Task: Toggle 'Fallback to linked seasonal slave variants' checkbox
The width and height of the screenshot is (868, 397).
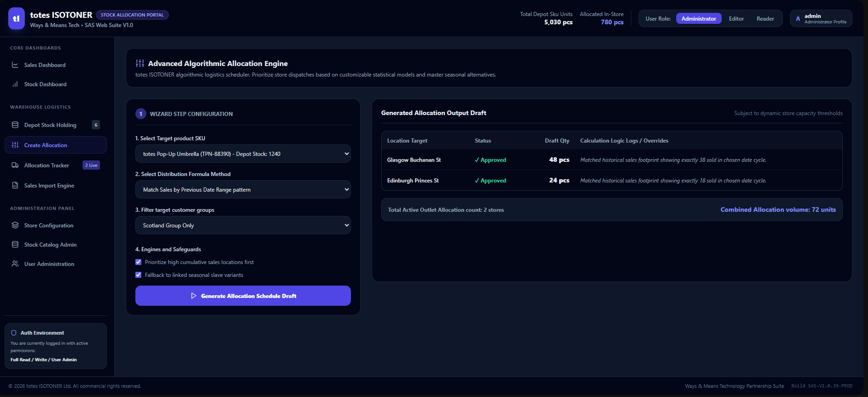Action: pos(139,275)
